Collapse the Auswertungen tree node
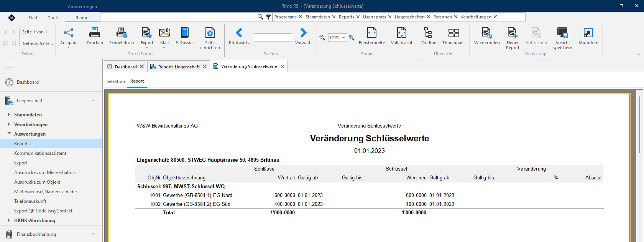This screenshot has width=644, height=242. pyautogui.click(x=9, y=133)
